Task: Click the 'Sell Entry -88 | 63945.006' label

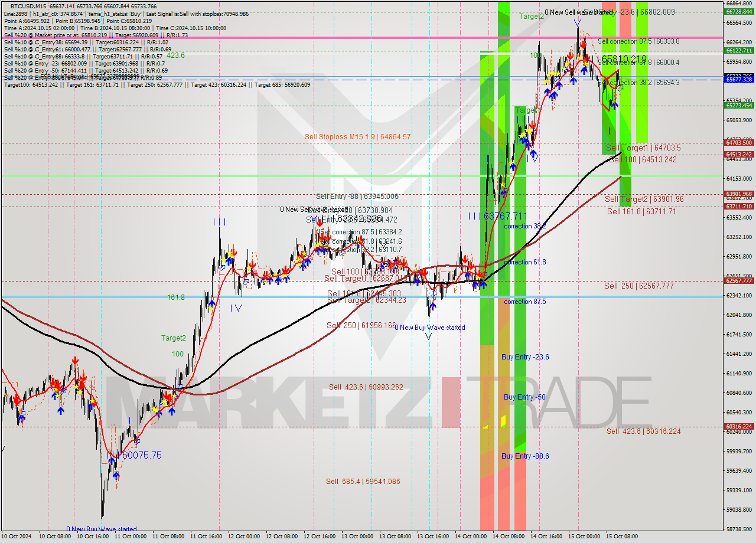Action: 357,197
